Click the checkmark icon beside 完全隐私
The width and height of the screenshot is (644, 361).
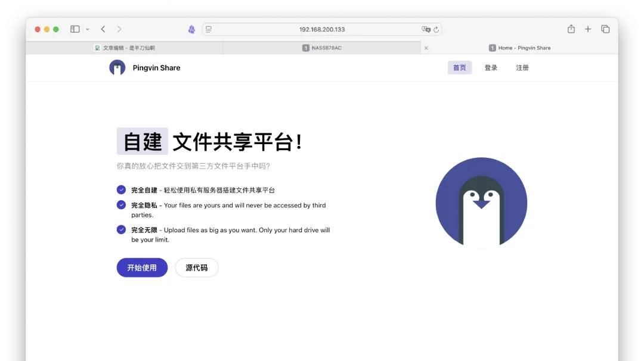(x=120, y=205)
